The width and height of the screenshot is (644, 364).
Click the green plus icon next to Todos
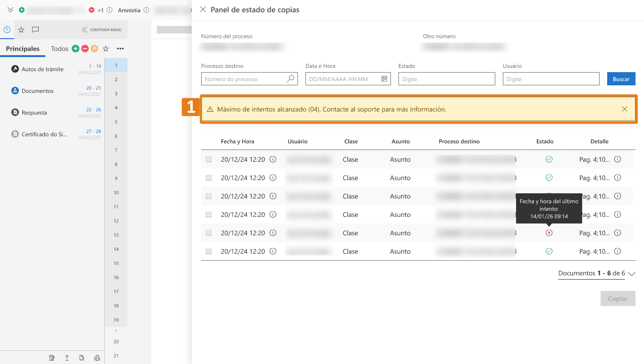[x=75, y=48]
